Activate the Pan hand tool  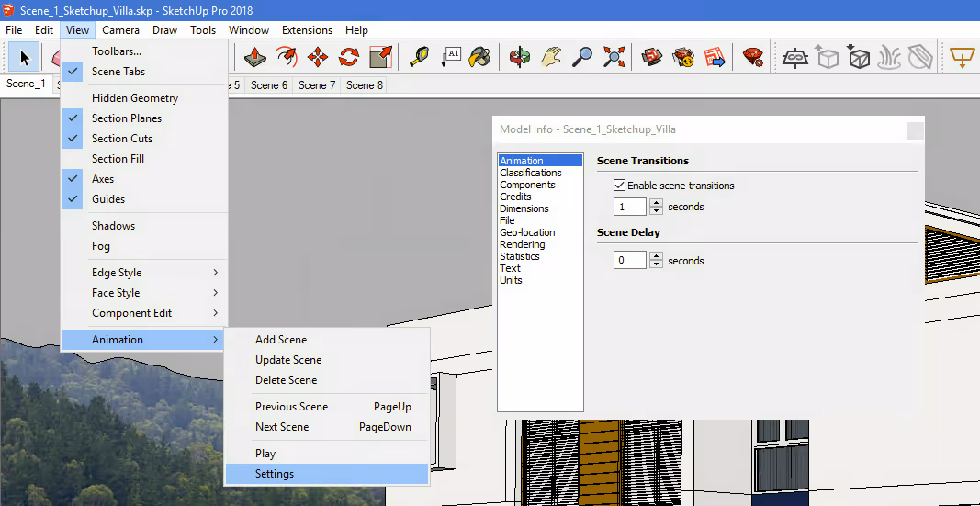(551, 58)
